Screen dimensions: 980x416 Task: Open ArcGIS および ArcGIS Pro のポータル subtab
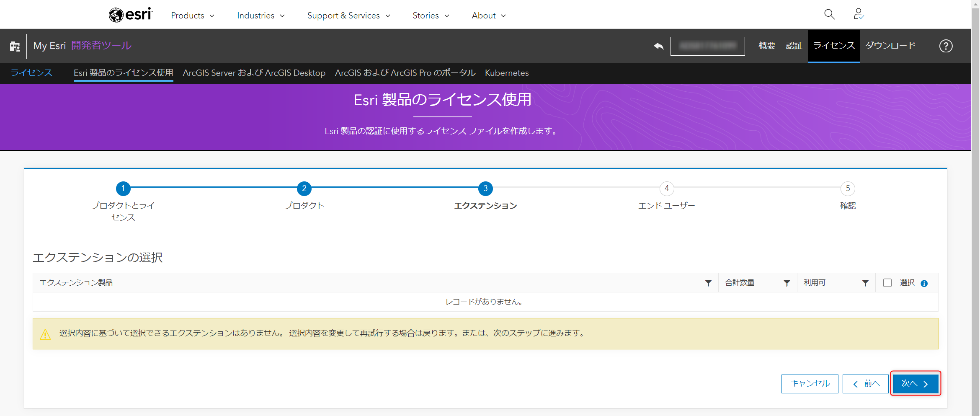pos(405,73)
